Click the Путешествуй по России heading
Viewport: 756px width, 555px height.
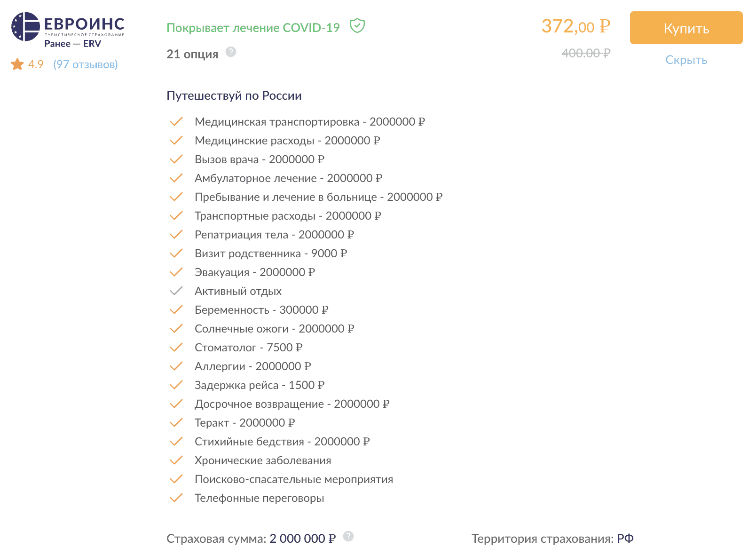pyautogui.click(x=234, y=95)
